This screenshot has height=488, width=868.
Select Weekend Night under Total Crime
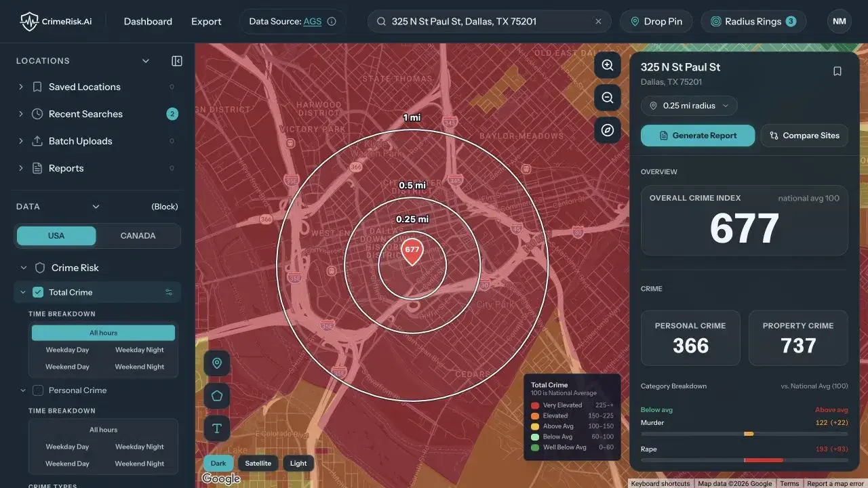[x=140, y=367]
